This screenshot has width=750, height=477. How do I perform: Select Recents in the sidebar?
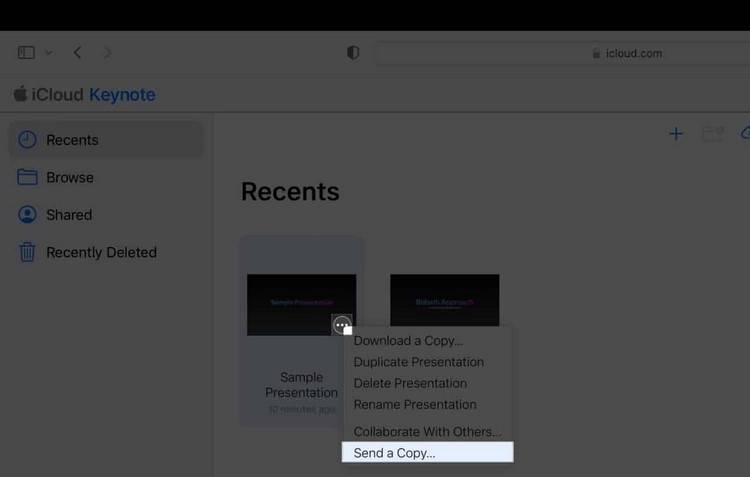[x=106, y=140]
